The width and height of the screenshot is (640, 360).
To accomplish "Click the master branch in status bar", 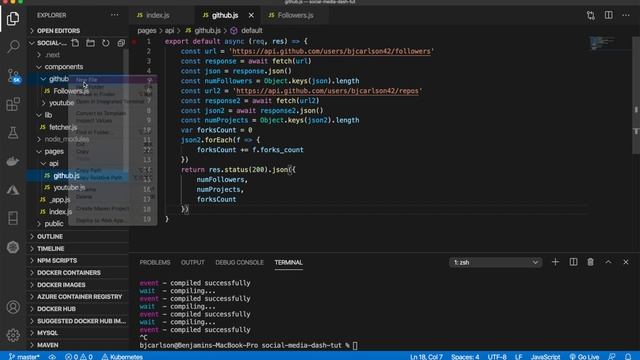I will point(24,356).
